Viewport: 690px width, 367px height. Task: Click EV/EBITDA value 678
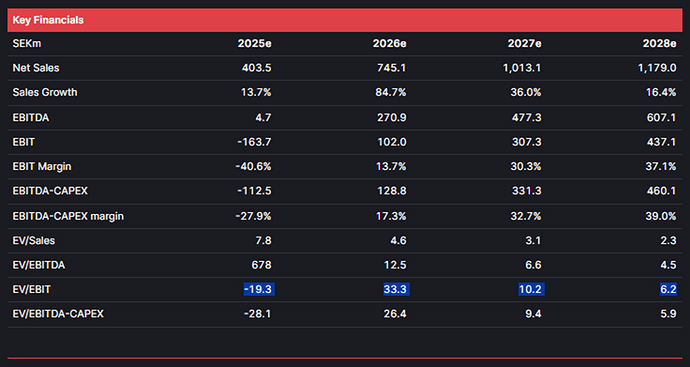pyautogui.click(x=261, y=265)
